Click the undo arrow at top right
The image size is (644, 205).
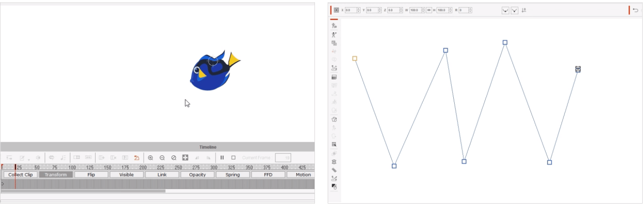[636, 10]
